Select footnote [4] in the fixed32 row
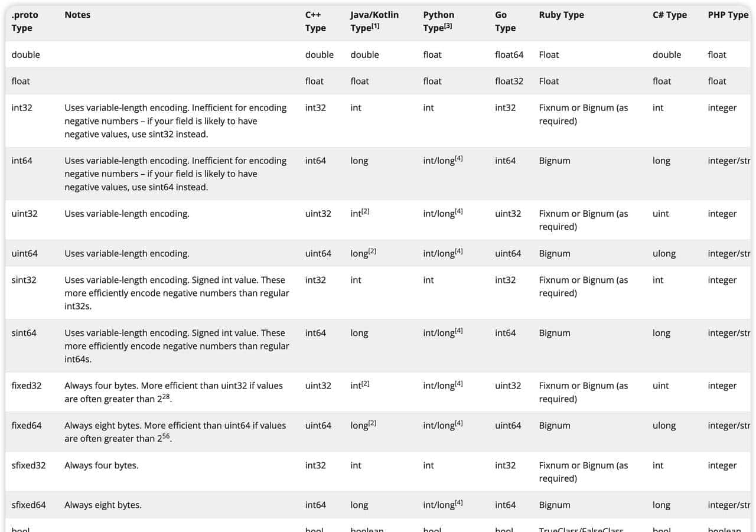The height and width of the screenshot is (532, 756). (x=459, y=383)
